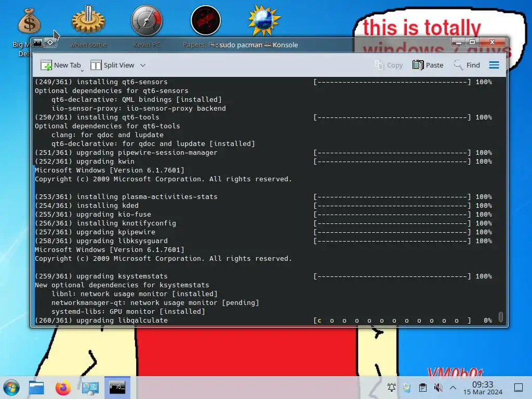Viewport: 532px width, 399px height.
Task: Click '(251/361) upgrading pipewire-session-manager' line
Action: pos(126,153)
